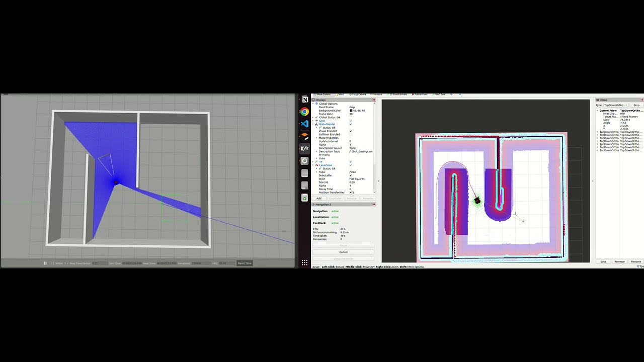Viewport: 644px width, 362px height.
Task: Expand the TF display item
Action: pyautogui.click(x=313, y=162)
